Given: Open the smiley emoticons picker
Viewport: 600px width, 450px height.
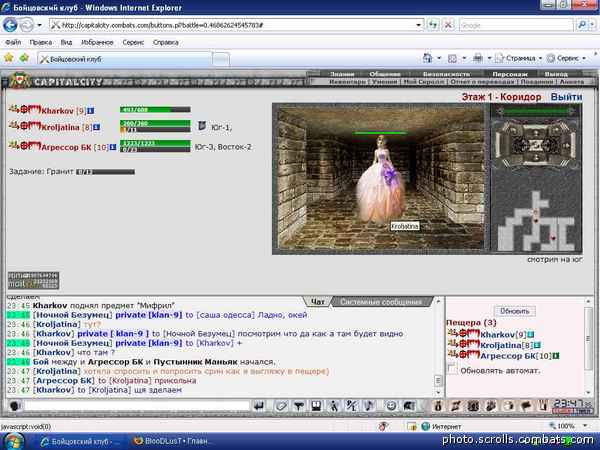Looking at the screenshot, I should click(391, 406).
